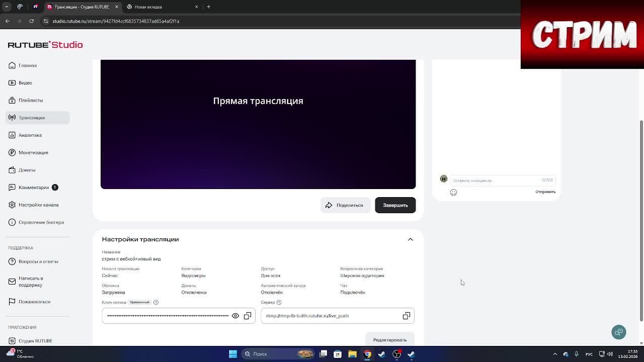Click the Вопросы и ответы icon
This screenshot has width=644, height=362.
12,261
